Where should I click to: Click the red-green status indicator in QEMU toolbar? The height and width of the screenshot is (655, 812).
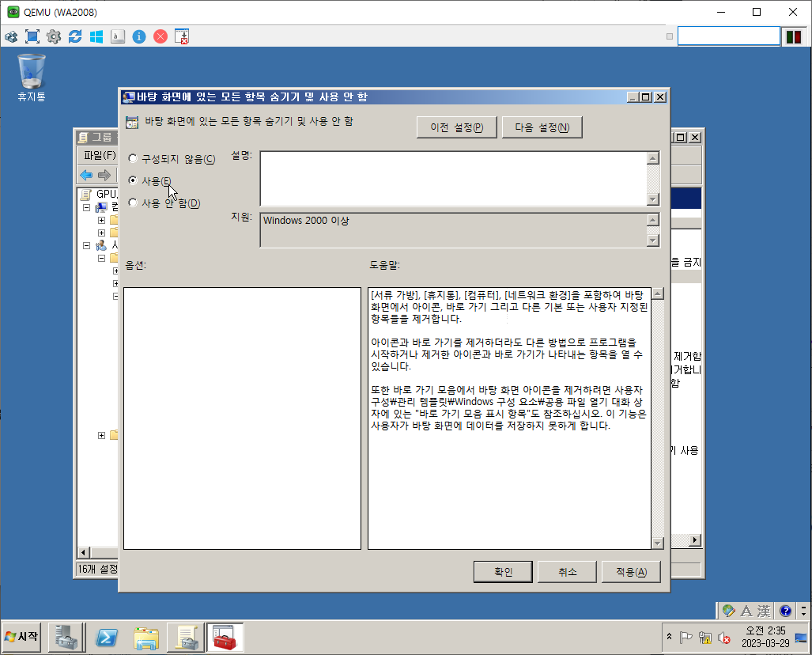[794, 37]
